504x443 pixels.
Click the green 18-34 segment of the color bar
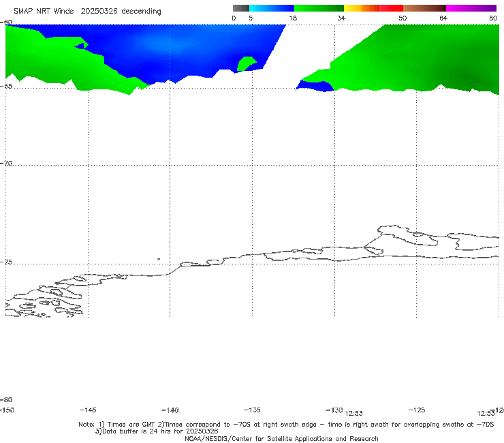[319, 8]
